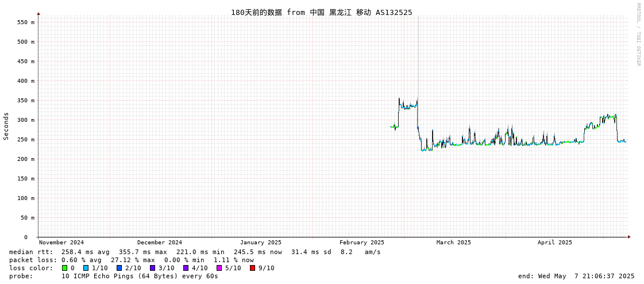Click the '450 m' y-axis tick label
The image size is (644, 284).
[26, 62]
